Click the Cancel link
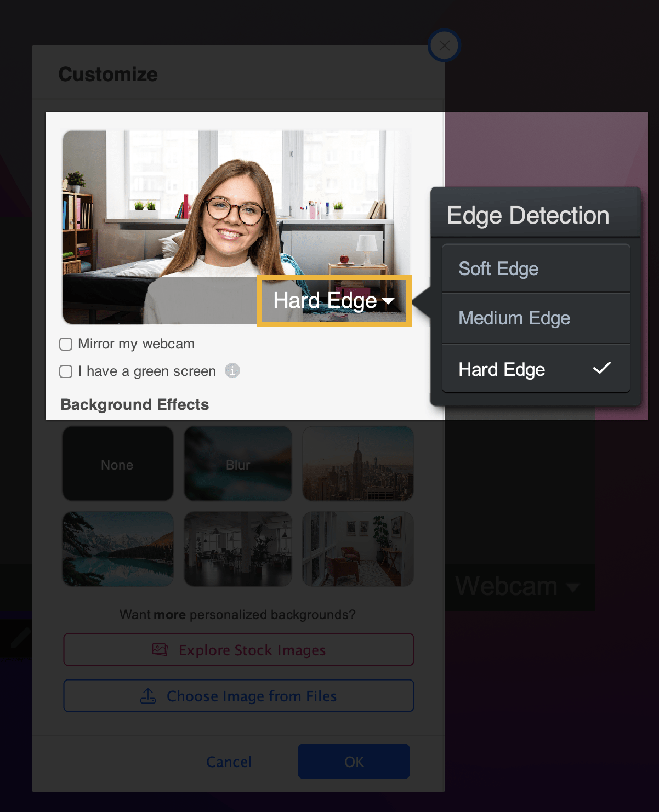Viewport: 659px width, 812px height. click(x=229, y=762)
